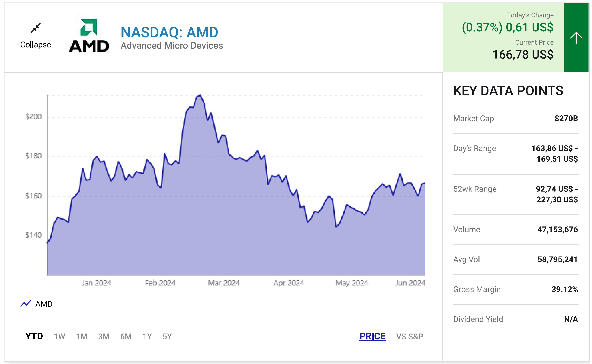Select the 3M time range
This screenshot has height=364, width=592.
point(104,336)
